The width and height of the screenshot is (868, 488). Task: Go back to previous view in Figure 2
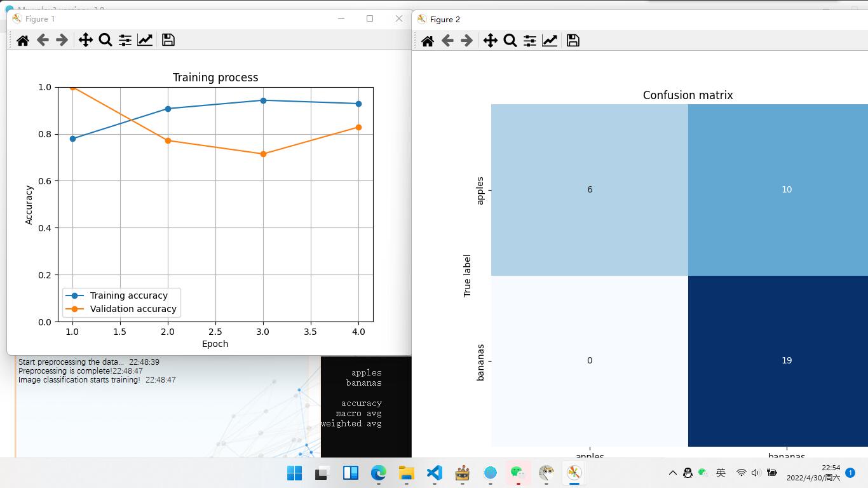447,41
